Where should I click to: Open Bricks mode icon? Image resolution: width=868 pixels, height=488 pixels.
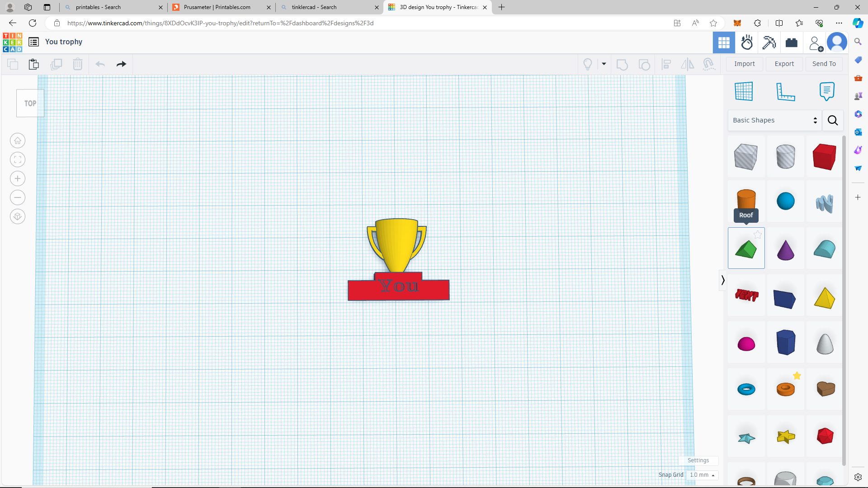click(x=792, y=43)
